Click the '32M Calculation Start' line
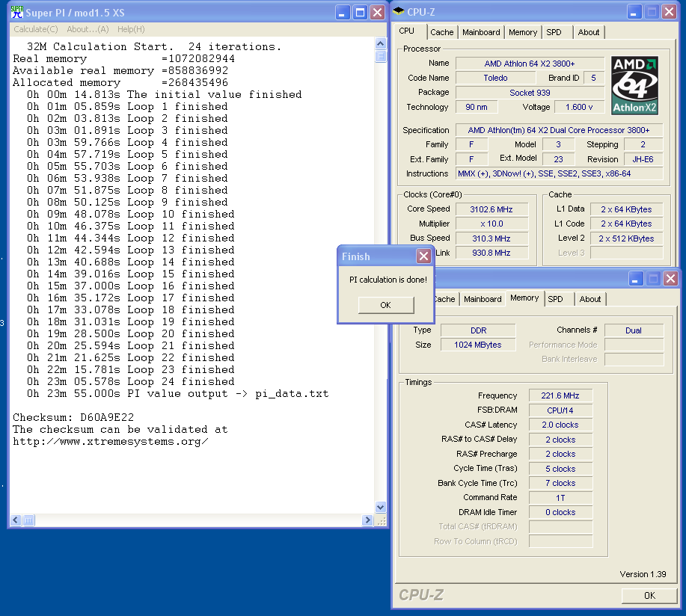 154,47
